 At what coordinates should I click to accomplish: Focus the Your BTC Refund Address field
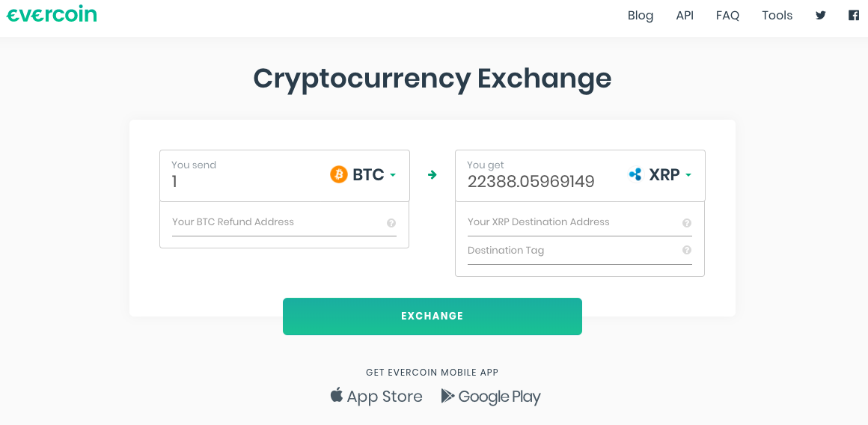(x=277, y=222)
